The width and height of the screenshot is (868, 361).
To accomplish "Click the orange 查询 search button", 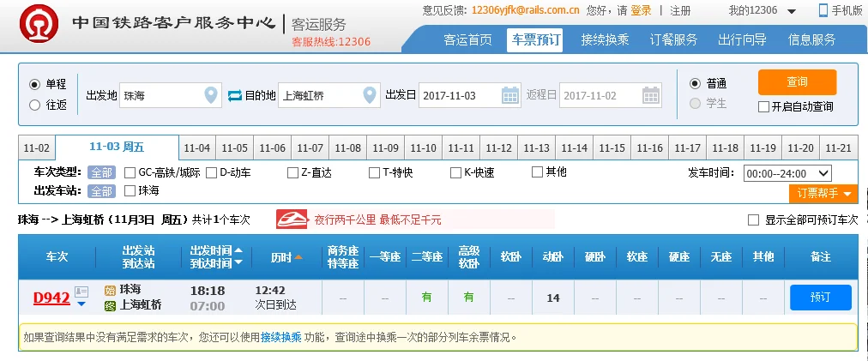I will (x=797, y=82).
